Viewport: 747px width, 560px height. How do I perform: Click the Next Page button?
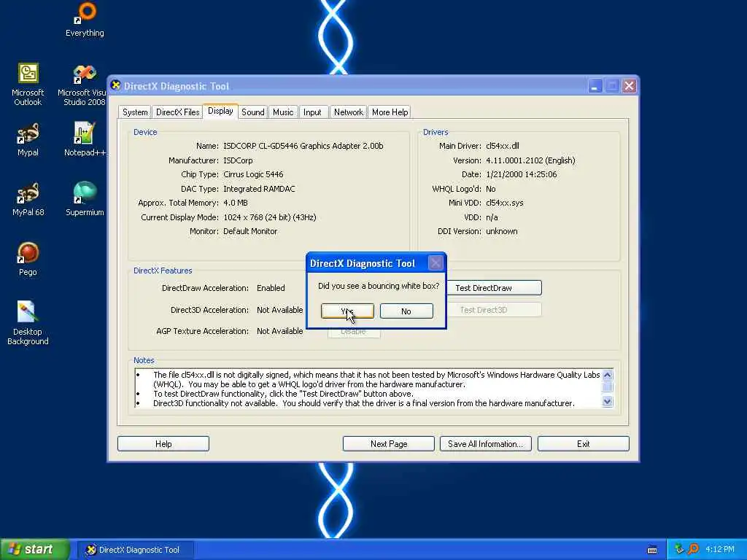tap(389, 444)
